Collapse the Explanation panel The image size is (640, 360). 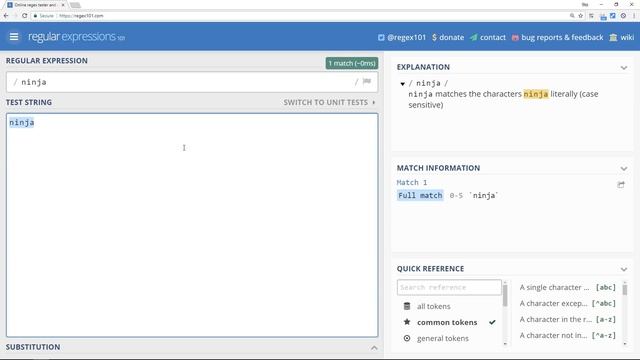click(624, 68)
